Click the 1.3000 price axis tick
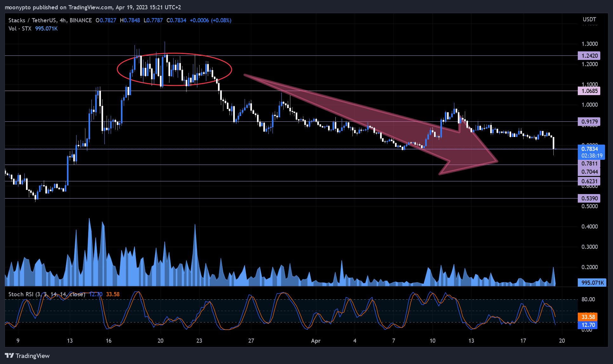This screenshot has width=613, height=364. coord(590,44)
